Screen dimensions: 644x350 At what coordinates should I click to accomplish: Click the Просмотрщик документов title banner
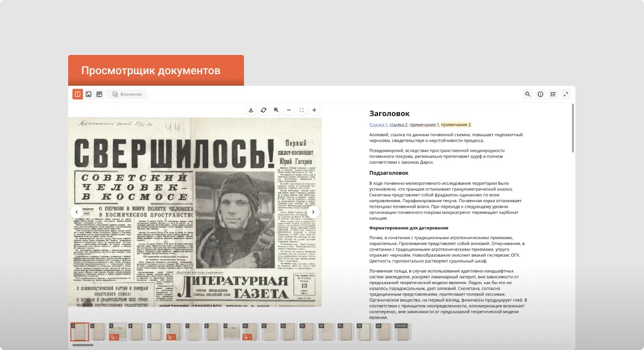(x=156, y=70)
